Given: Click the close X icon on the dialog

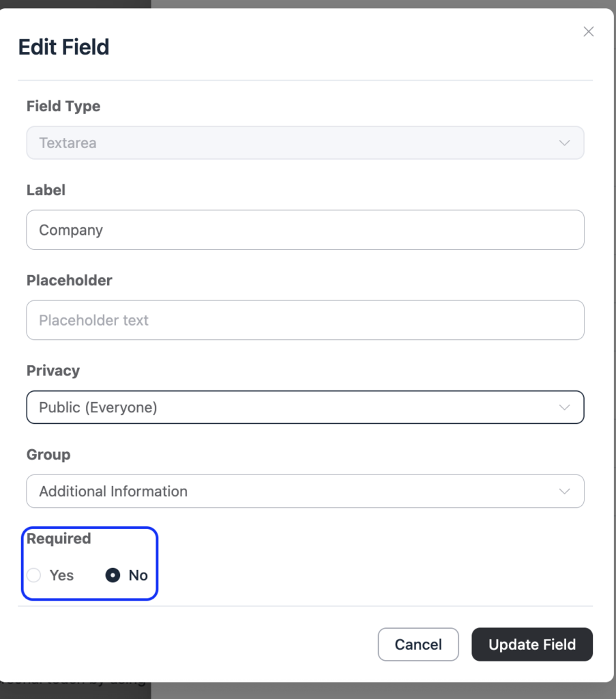Looking at the screenshot, I should [588, 31].
